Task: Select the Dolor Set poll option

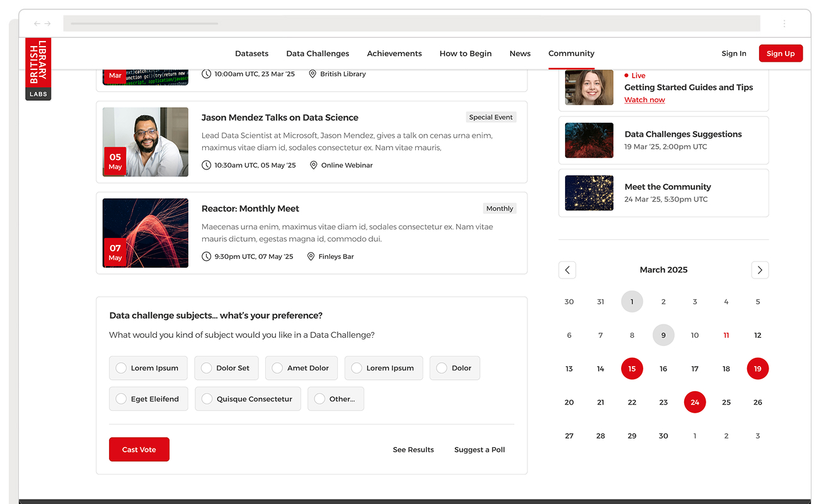Action: pyautogui.click(x=206, y=368)
